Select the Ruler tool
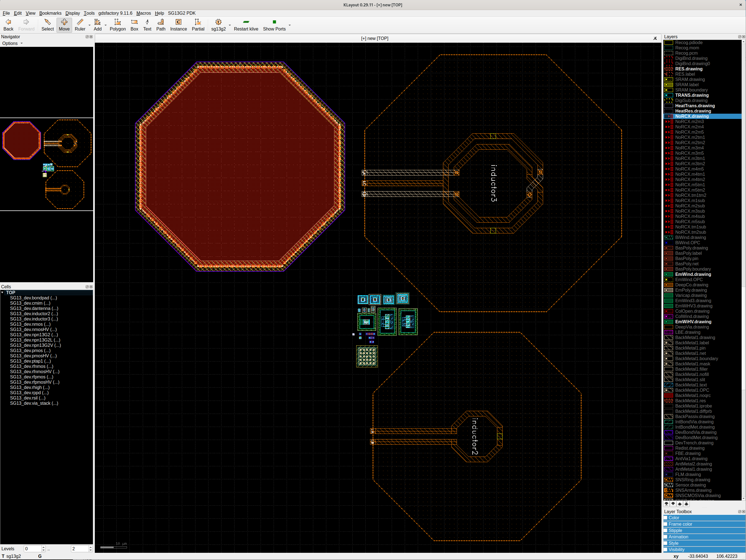 click(80, 25)
